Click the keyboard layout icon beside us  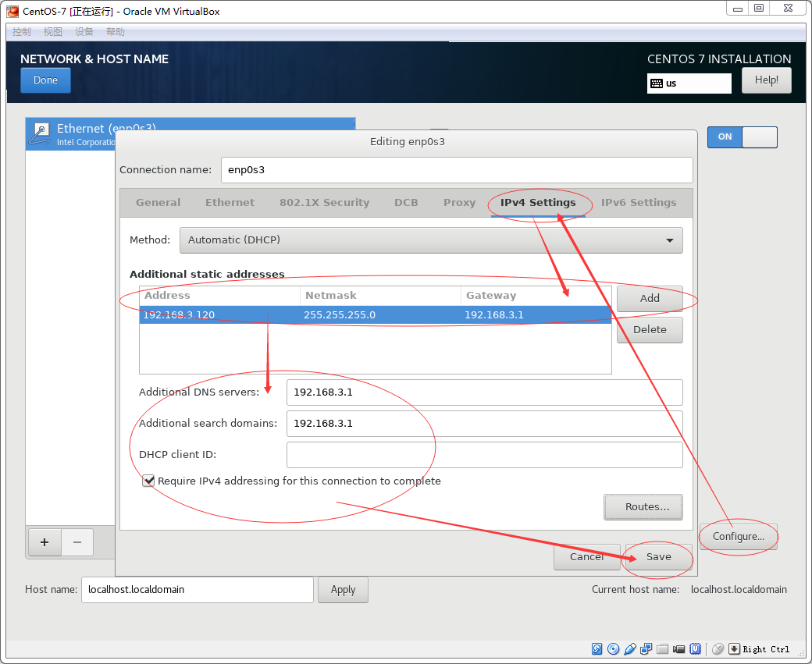(x=657, y=83)
